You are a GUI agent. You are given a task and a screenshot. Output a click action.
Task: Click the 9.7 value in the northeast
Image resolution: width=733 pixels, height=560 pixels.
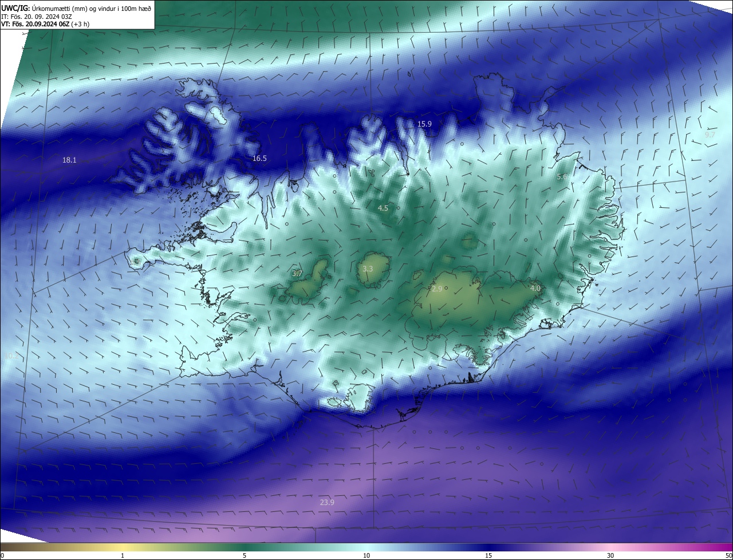[x=710, y=135]
